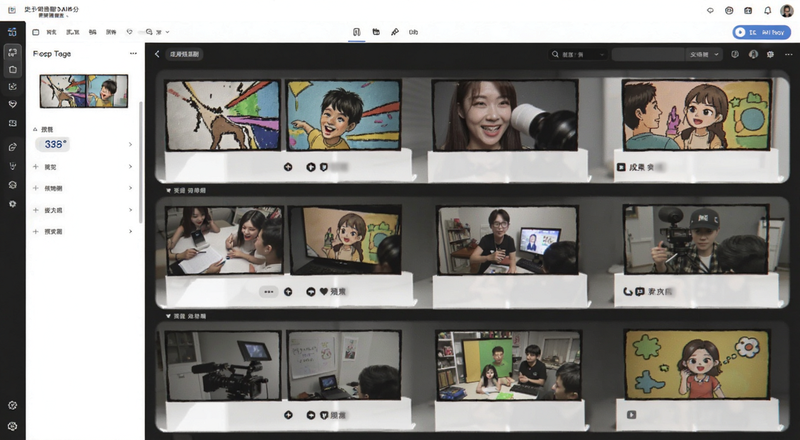
Task: Open the gear settings icon in dark header
Action: point(770,54)
